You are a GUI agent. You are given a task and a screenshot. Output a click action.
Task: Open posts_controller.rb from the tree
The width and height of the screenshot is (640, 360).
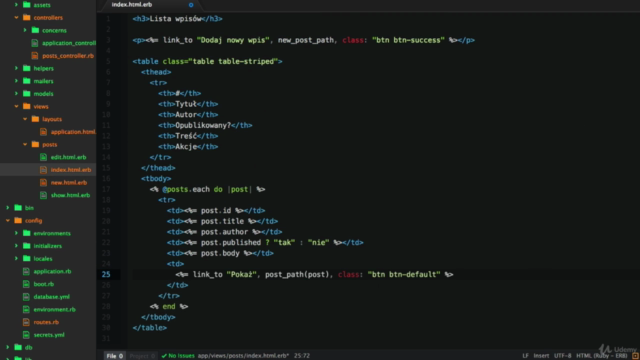tap(68, 56)
